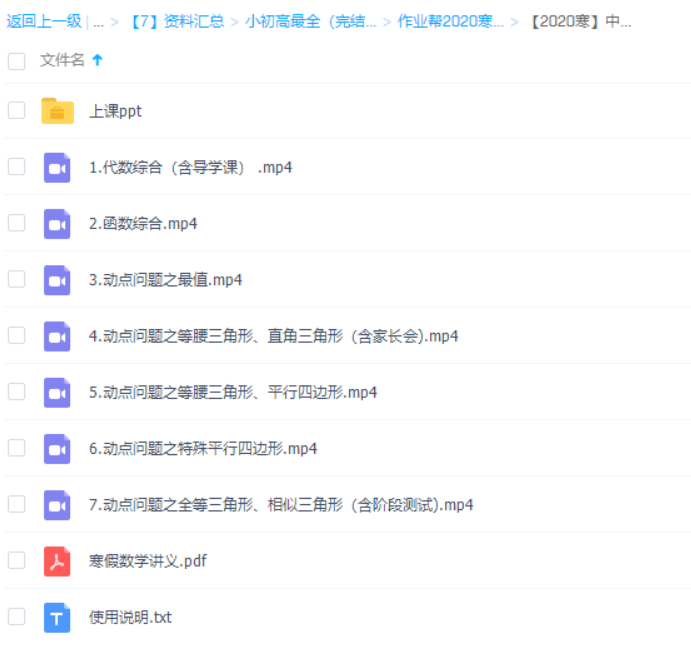
Task: Tick checkbox for 7.动点问题之全等三角形、相似三角形
Action: (x=16, y=504)
